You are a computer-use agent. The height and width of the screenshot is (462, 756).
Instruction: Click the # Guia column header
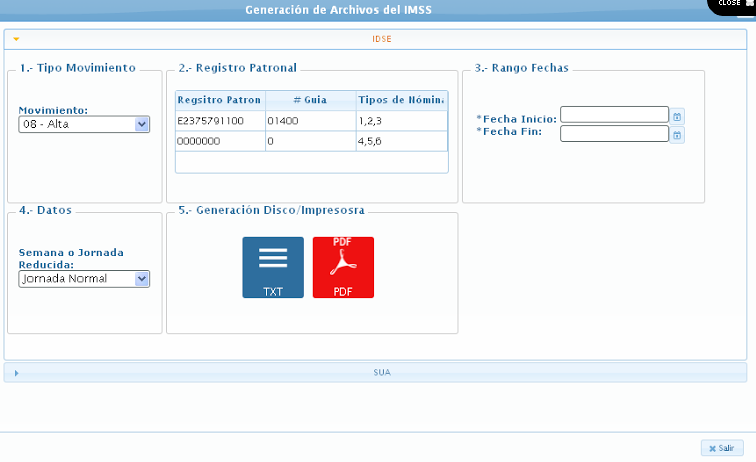pyautogui.click(x=309, y=100)
